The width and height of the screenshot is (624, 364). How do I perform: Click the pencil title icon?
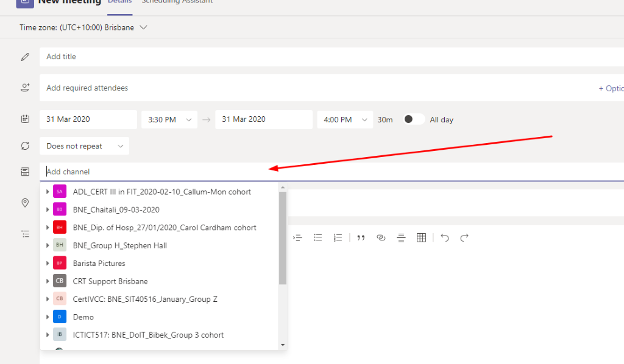pyautogui.click(x=25, y=57)
